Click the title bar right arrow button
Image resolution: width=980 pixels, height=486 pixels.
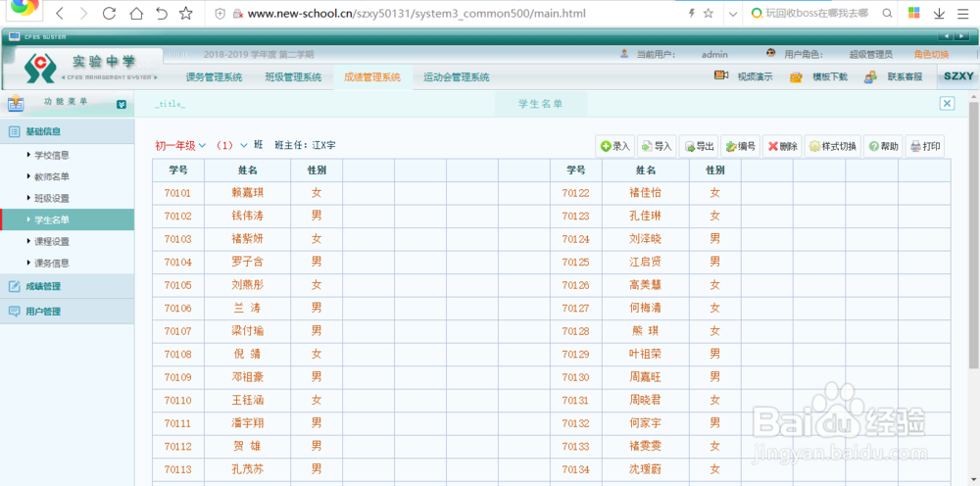click(x=962, y=37)
